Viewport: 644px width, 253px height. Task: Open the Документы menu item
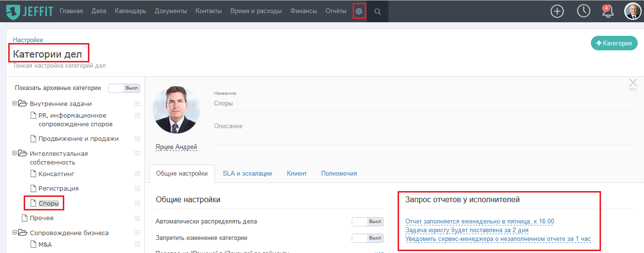pyautogui.click(x=171, y=11)
